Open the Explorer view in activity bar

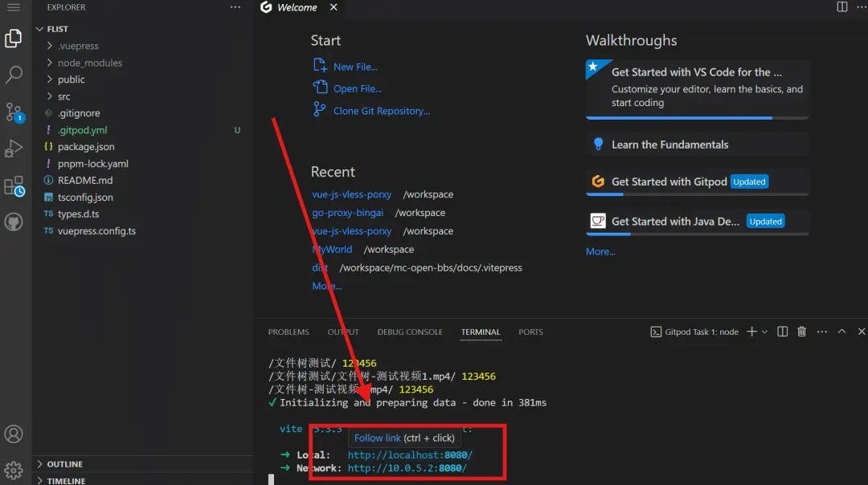point(14,38)
